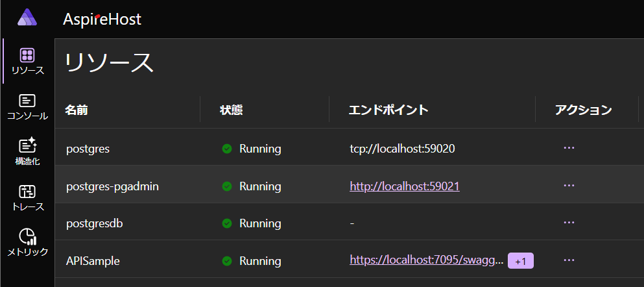Select the postgresdb resource name
The width and height of the screenshot is (644, 287).
pyautogui.click(x=95, y=223)
